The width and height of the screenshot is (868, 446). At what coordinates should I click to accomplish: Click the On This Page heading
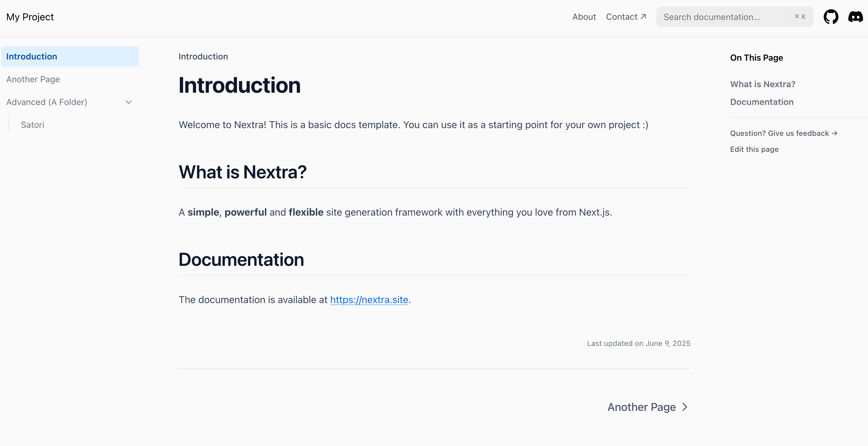click(757, 58)
